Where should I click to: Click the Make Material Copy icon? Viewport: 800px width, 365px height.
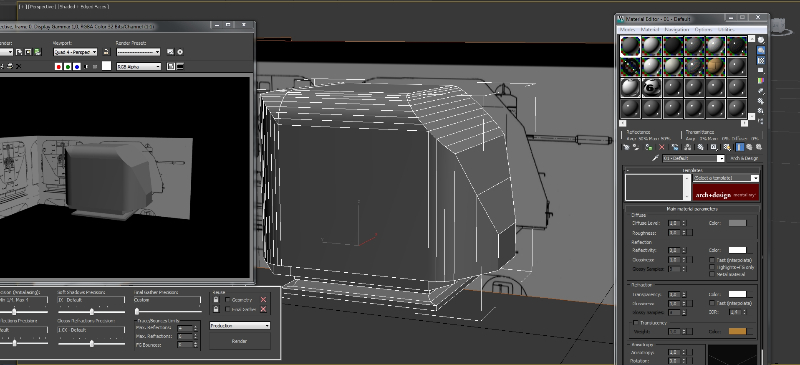pyautogui.click(x=675, y=147)
